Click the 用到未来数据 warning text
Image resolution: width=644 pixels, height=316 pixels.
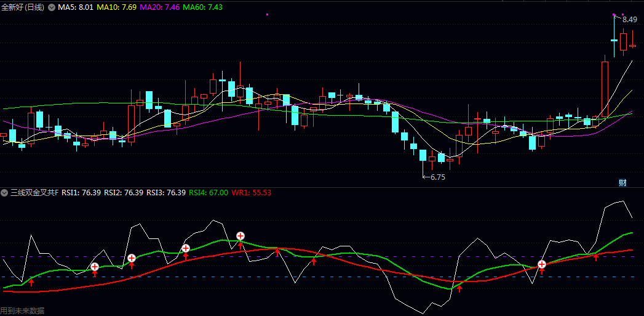pyautogui.click(x=22, y=310)
